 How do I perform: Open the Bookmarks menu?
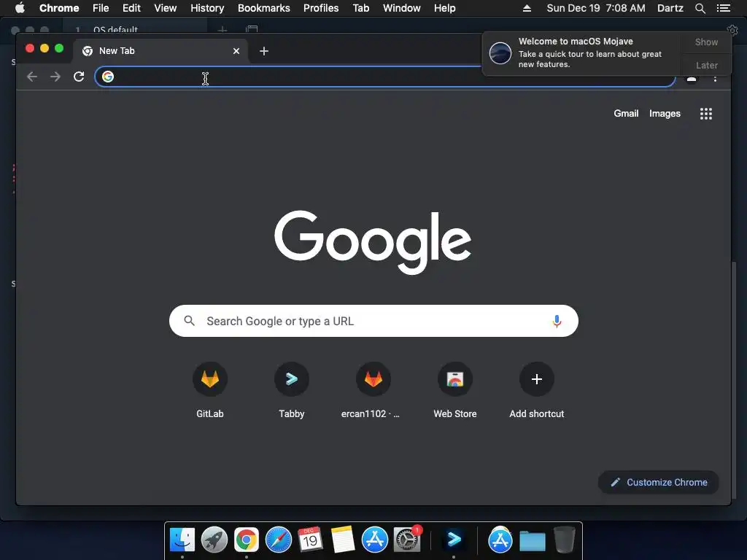point(264,8)
